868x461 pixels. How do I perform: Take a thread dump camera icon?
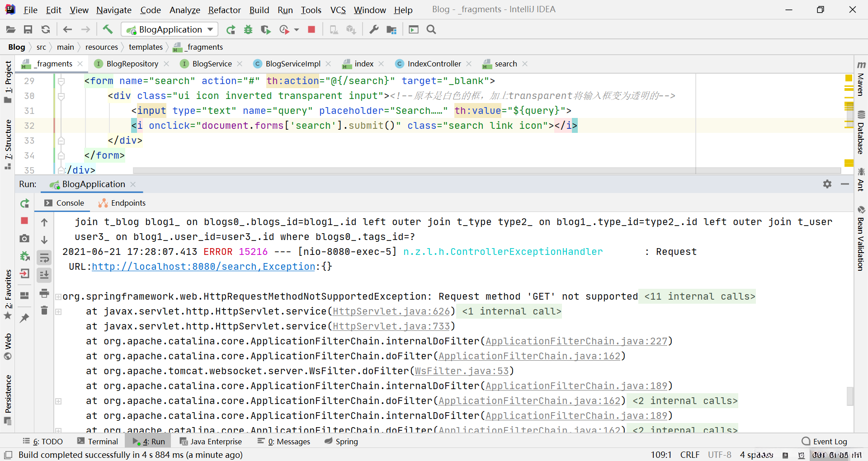pos(25,239)
